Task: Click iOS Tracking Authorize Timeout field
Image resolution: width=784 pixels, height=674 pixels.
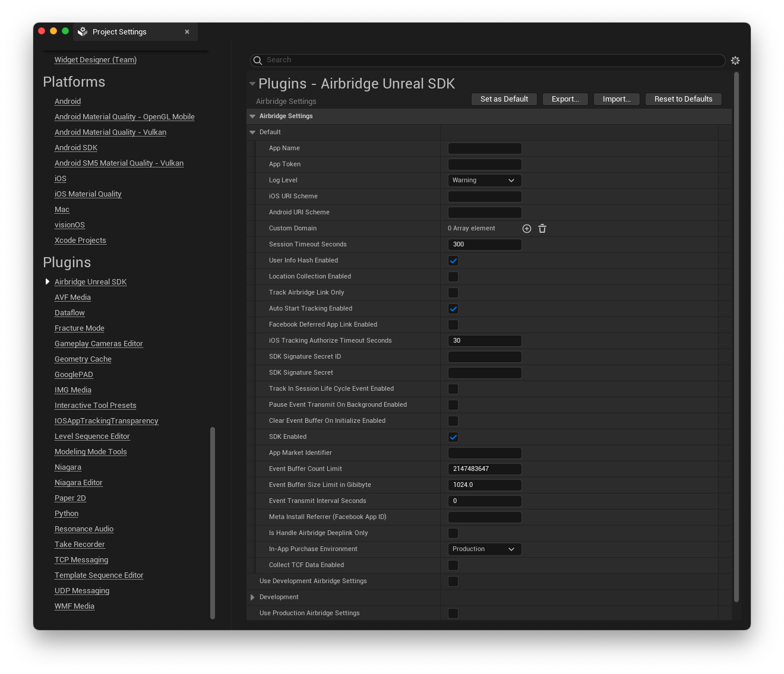Action: coord(485,341)
